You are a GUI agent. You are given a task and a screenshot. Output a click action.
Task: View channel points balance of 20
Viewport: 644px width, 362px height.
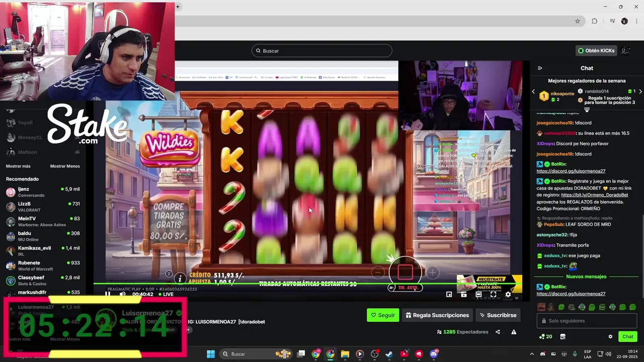[545, 337]
